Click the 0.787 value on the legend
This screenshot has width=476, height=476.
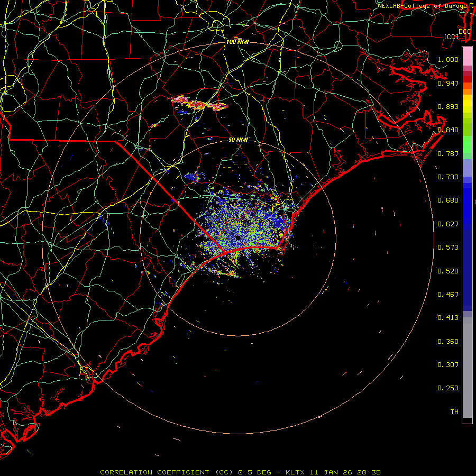448,153
